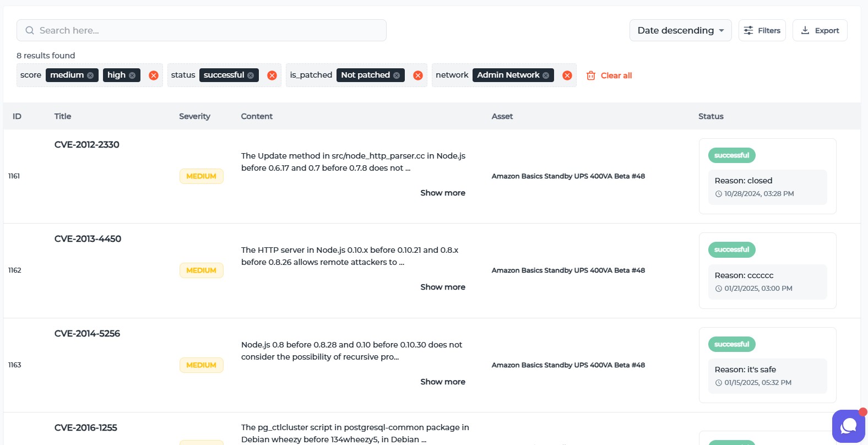Screen dimensions: 868x445
Task: Click Clear all filters
Action: click(609, 75)
